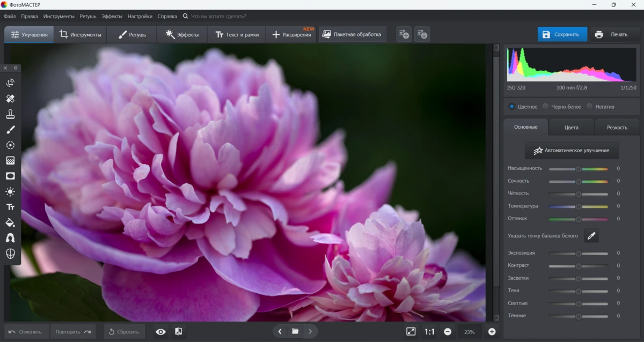This screenshot has height=342, width=644.
Task: Click the fit-to-screen icon
Action: pos(411,332)
